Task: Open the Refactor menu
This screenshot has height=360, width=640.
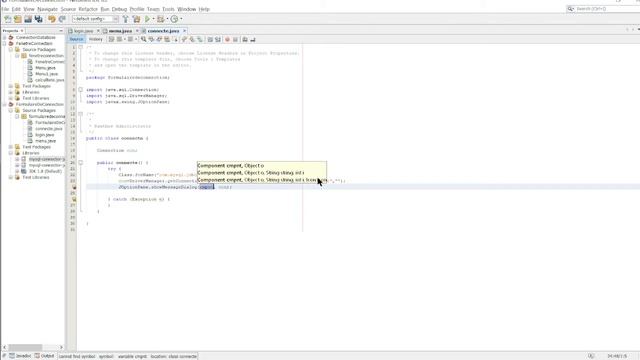Action: coord(88,9)
